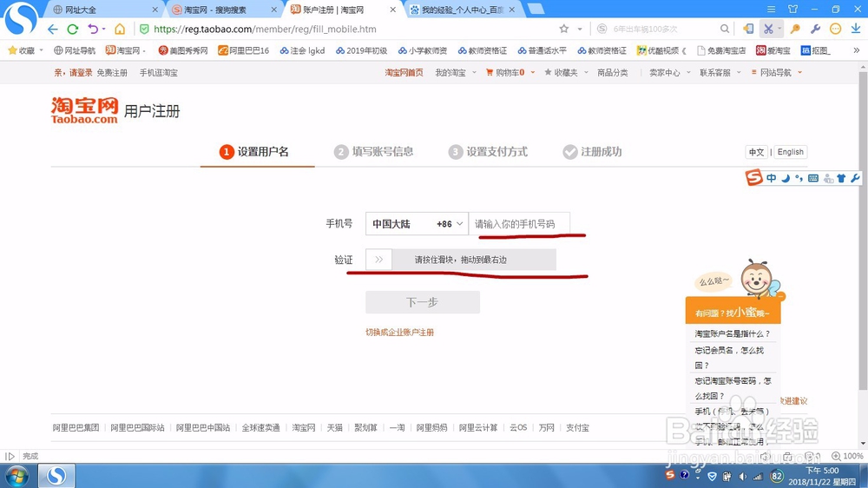The image size is (868, 488).
Task: Switch language to English
Action: [790, 152]
